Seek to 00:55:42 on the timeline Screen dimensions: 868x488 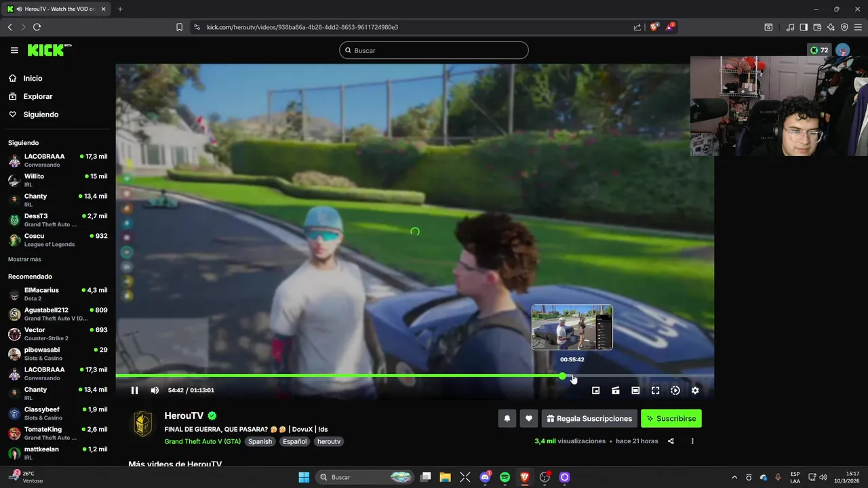572,375
